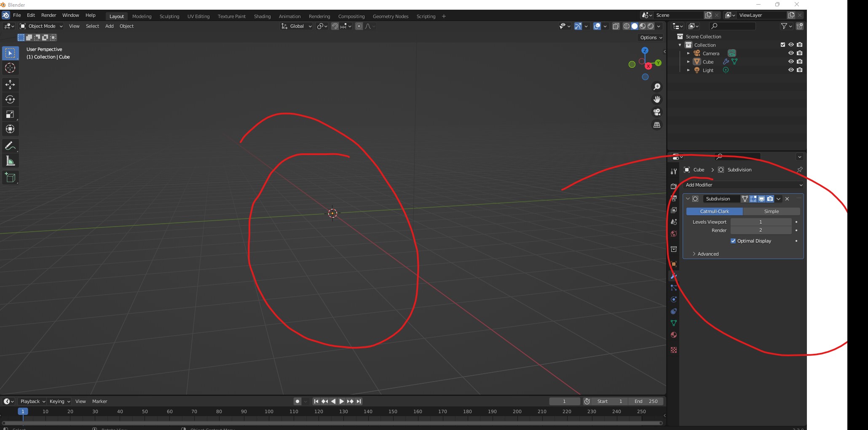
Task: Open Object Data properties green triangle icon
Action: 674,323
